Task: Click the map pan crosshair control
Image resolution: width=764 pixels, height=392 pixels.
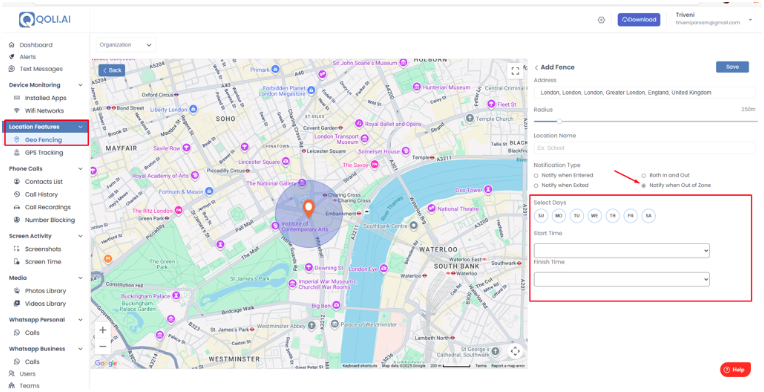Action: tap(515, 351)
